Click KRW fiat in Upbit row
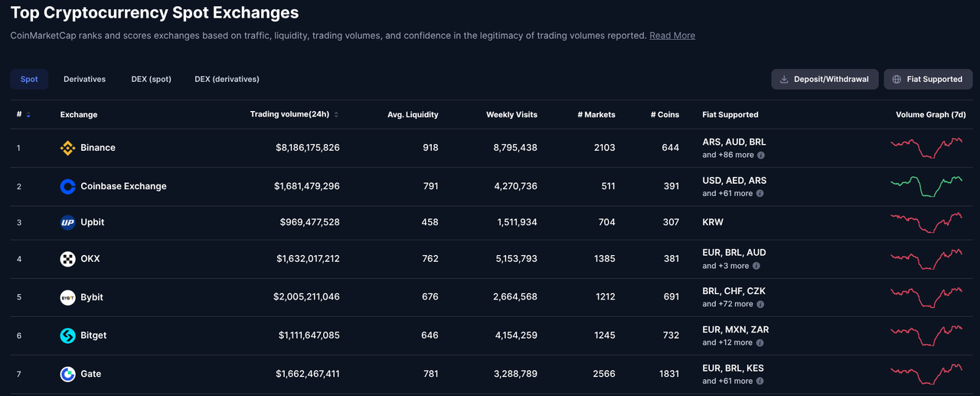The width and height of the screenshot is (980, 396). pos(713,222)
